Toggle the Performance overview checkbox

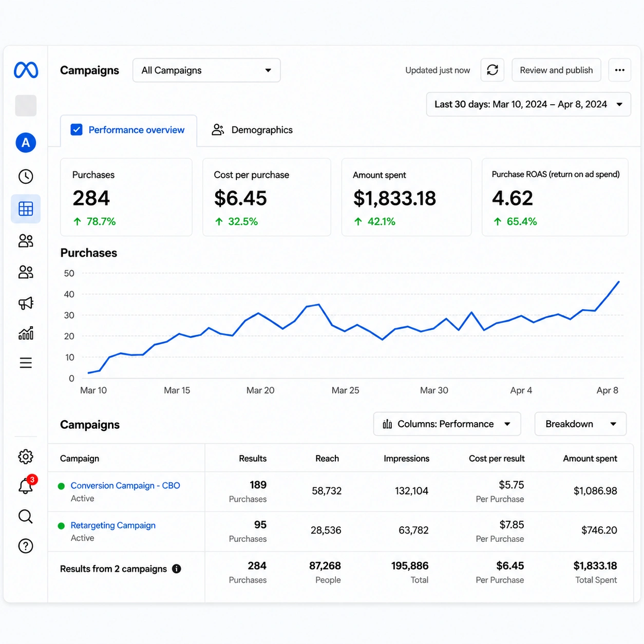tap(77, 129)
